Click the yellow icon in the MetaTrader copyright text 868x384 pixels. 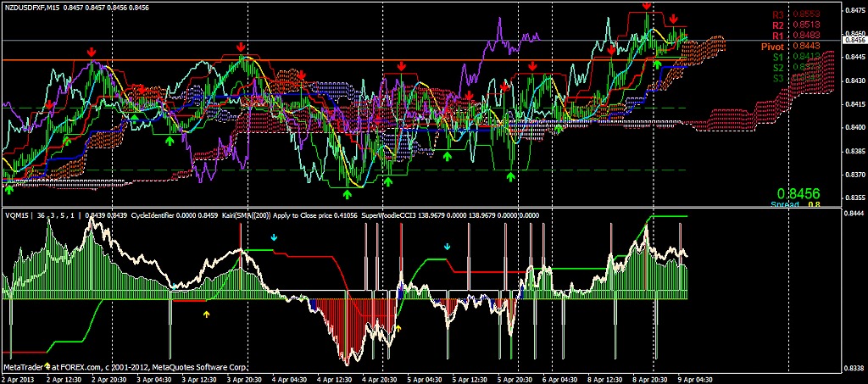click(48, 367)
